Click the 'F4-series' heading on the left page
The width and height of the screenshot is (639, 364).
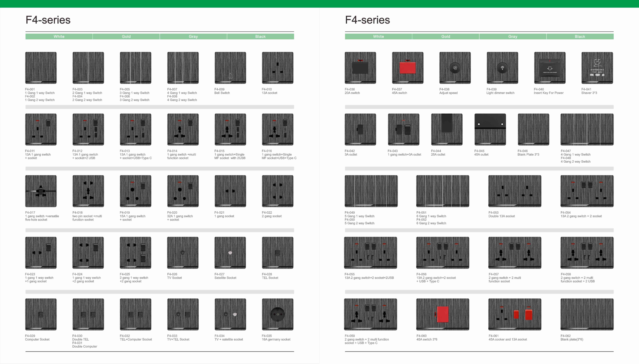48,20
